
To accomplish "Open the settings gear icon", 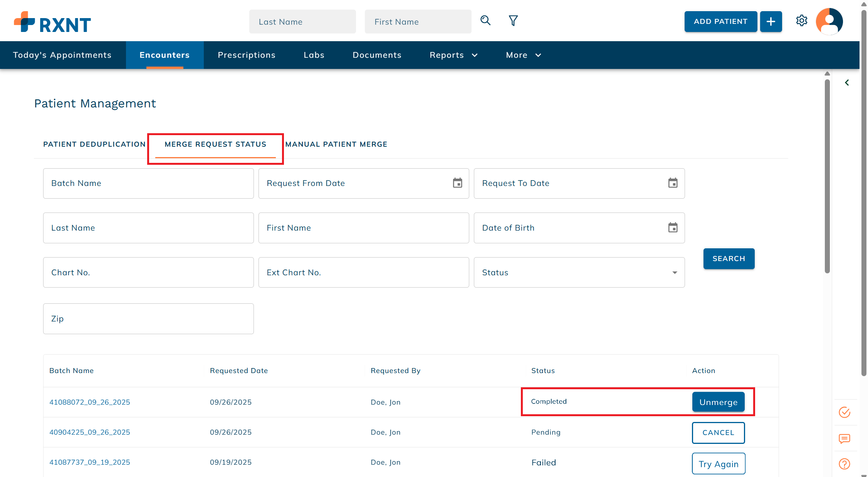I will [802, 21].
